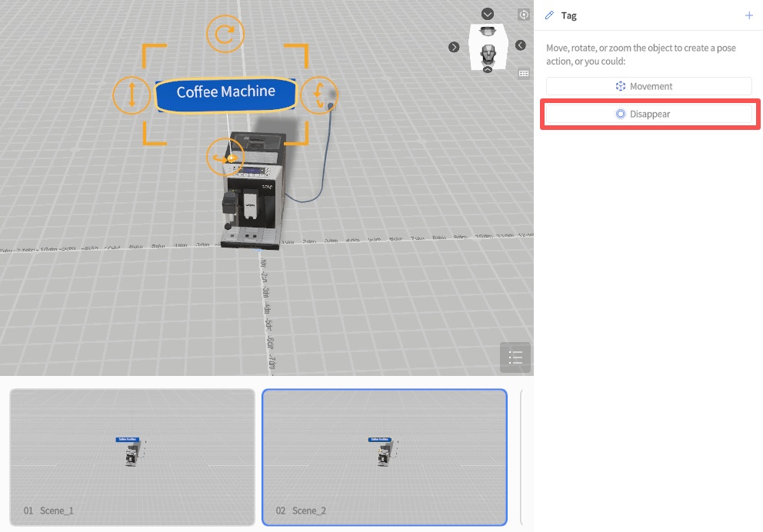Click the head face on the view cube
Screen dimensions: 763x532
point(487,53)
